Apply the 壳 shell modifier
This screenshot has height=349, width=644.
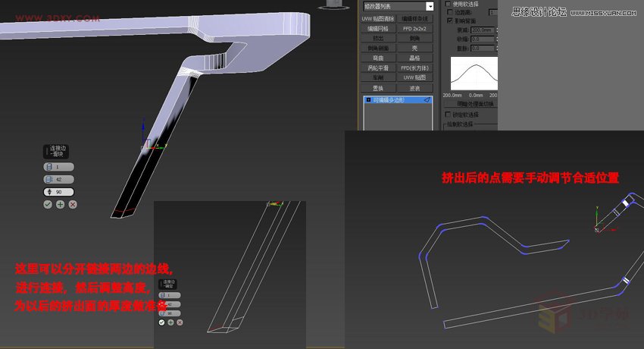(415, 48)
